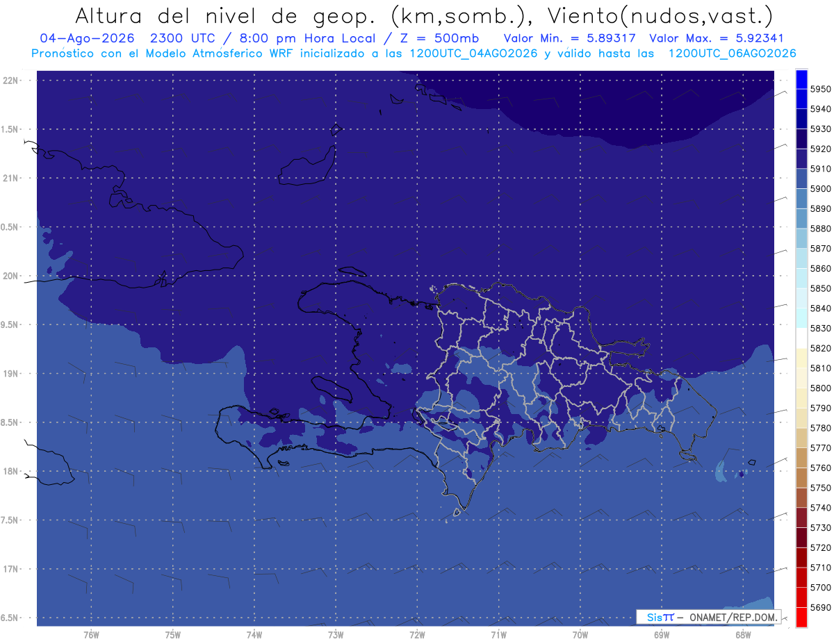Click the latitude label 17N
Image resolution: width=834 pixels, height=644 pixels.
point(12,570)
